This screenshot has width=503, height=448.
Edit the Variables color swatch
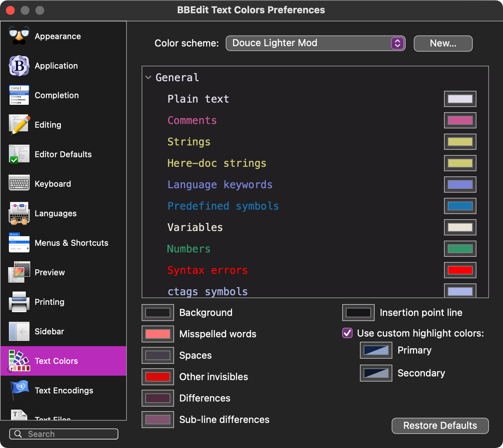click(460, 227)
